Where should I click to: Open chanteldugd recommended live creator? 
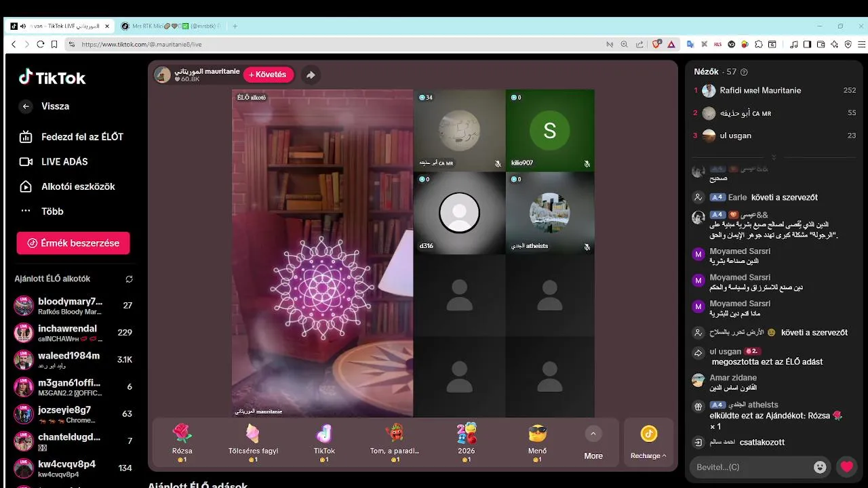73,441
